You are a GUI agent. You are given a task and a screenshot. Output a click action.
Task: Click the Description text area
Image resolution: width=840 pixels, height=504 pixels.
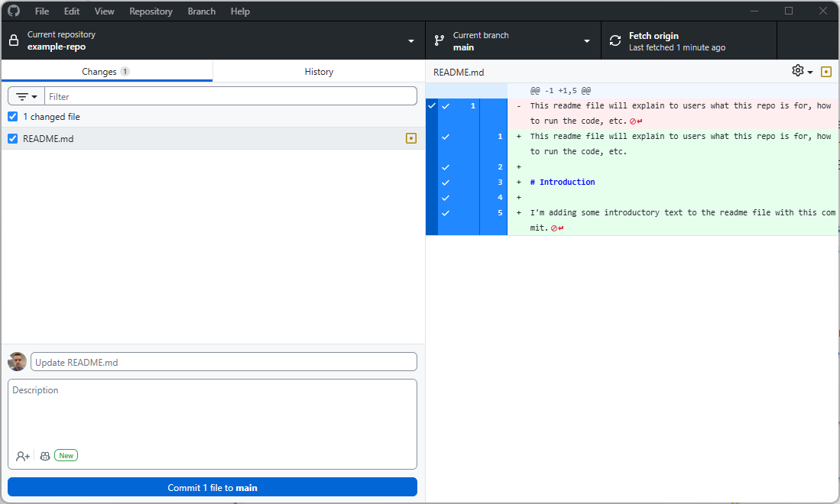[212, 412]
